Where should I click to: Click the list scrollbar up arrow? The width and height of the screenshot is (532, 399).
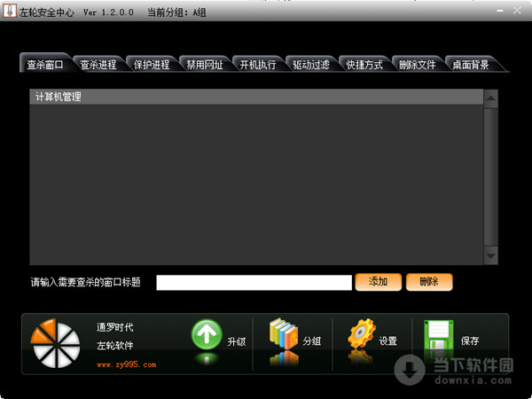(x=491, y=99)
